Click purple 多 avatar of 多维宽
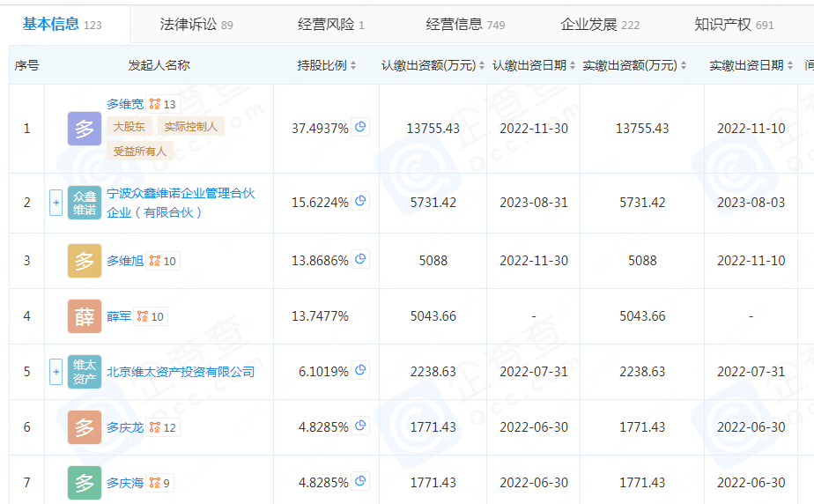814x504 pixels. point(85,129)
